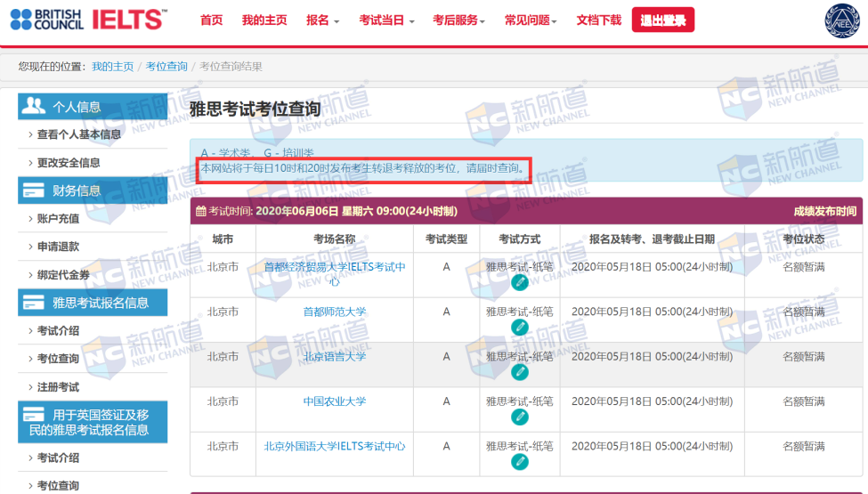Screen dimensions: 868x494
Task: Click the pencil icon in 首都经济贸易大学 row
Action: pyautogui.click(x=519, y=282)
